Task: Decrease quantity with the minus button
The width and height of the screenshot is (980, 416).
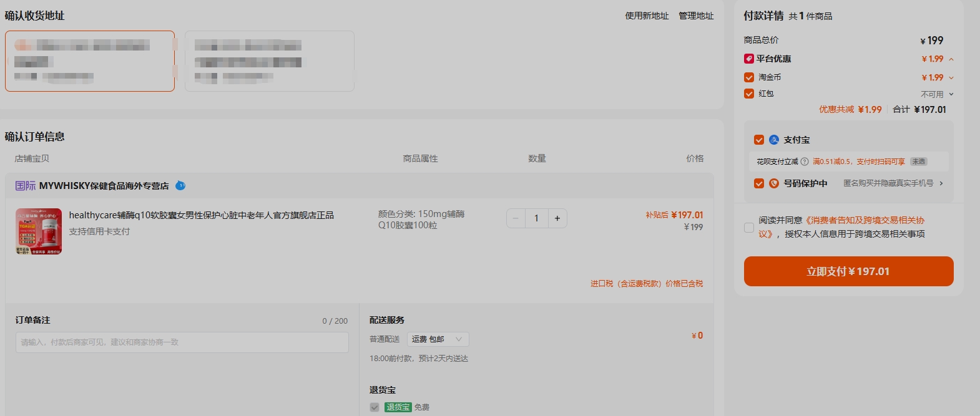Action: pyautogui.click(x=516, y=218)
